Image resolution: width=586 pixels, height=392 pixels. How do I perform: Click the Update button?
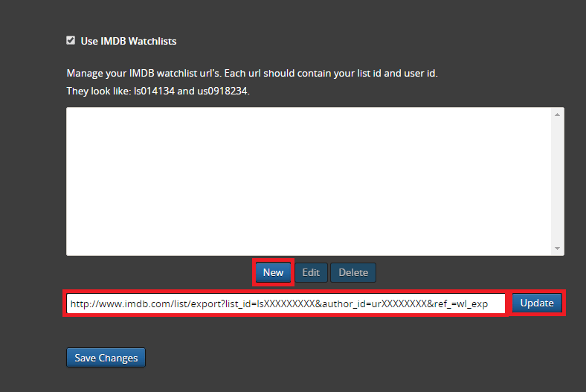(537, 303)
